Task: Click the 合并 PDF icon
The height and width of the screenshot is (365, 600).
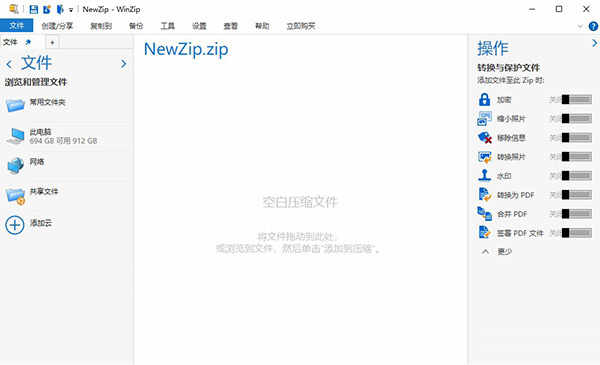Action: (484, 214)
